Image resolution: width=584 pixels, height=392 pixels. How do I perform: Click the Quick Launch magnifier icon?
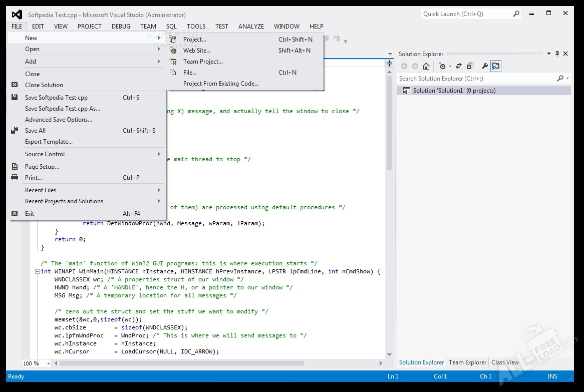516,14
